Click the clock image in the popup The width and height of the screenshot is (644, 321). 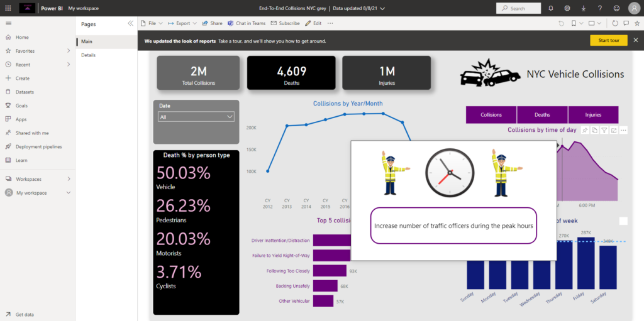point(450,173)
